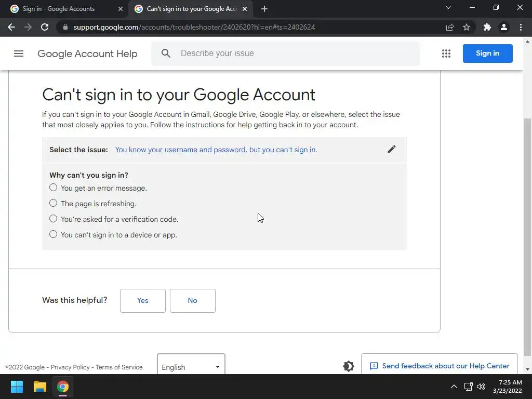Image resolution: width=532 pixels, height=399 pixels.
Task: Choose 'You can't sign in to a device or app'
Action: pyautogui.click(x=54, y=234)
